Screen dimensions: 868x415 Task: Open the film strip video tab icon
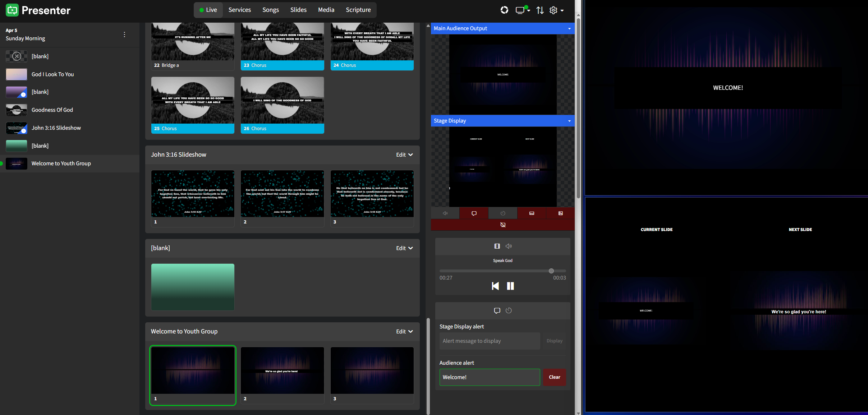(x=497, y=246)
